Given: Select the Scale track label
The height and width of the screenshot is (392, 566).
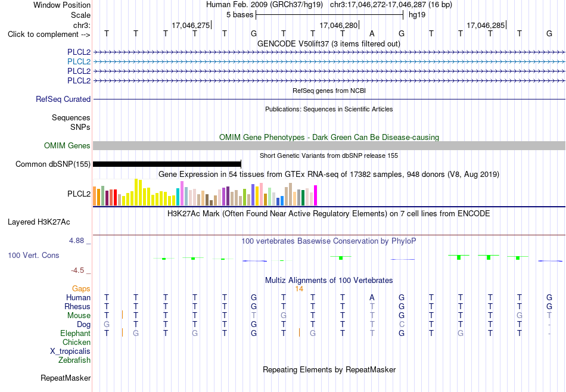Looking at the screenshot, I should (80, 15).
